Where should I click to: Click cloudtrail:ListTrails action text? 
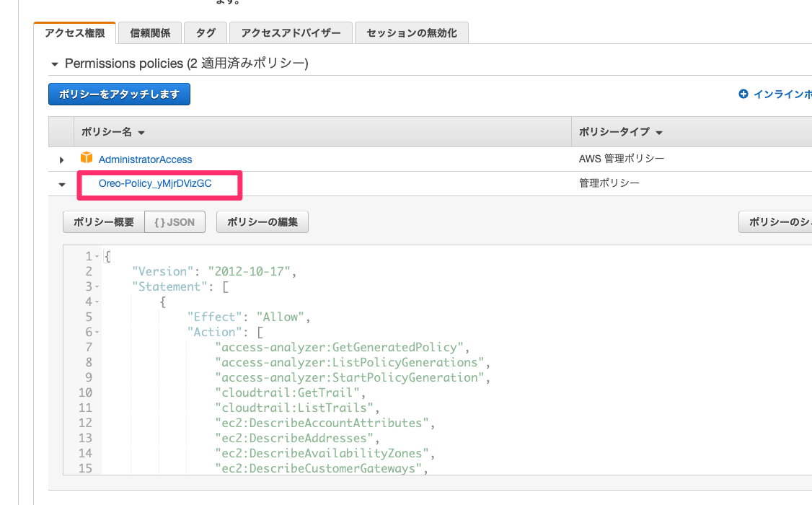pyautogui.click(x=294, y=408)
